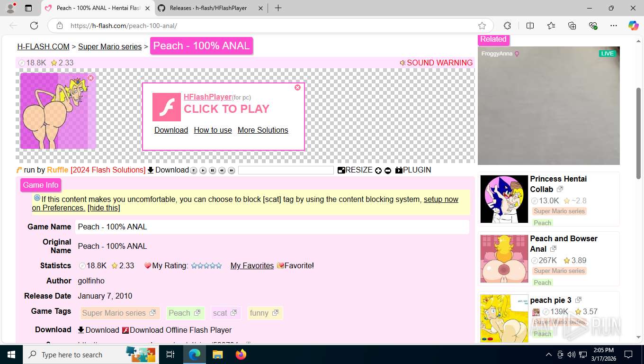Open Favorites star-list icon in toolbar

(551, 26)
